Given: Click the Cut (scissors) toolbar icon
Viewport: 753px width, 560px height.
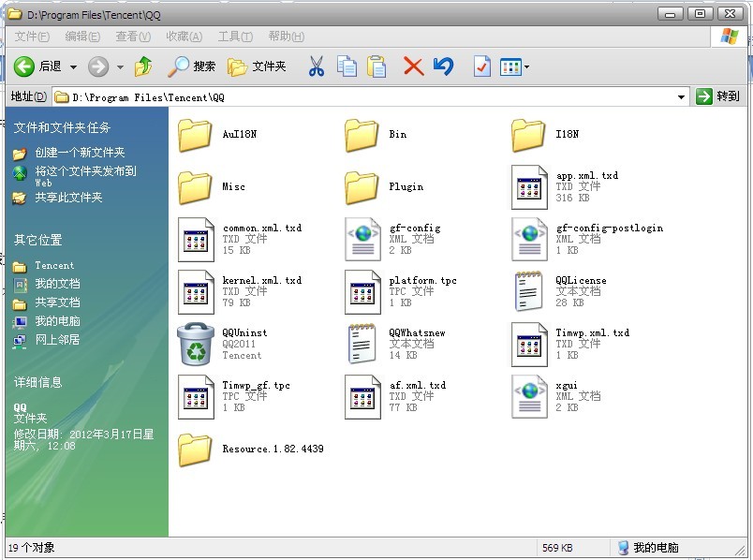Looking at the screenshot, I should click(316, 66).
